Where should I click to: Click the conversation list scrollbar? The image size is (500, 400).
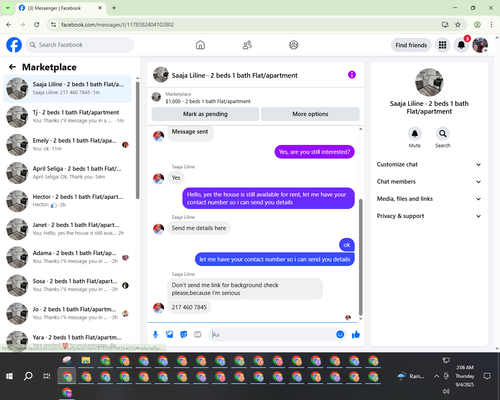(138, 140)
